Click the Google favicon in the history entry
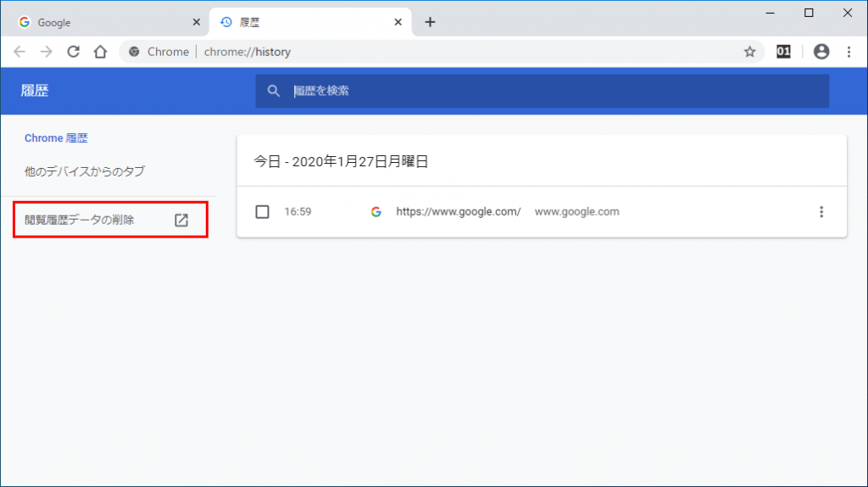The image size is (868, 487). (x=376, y=211)
